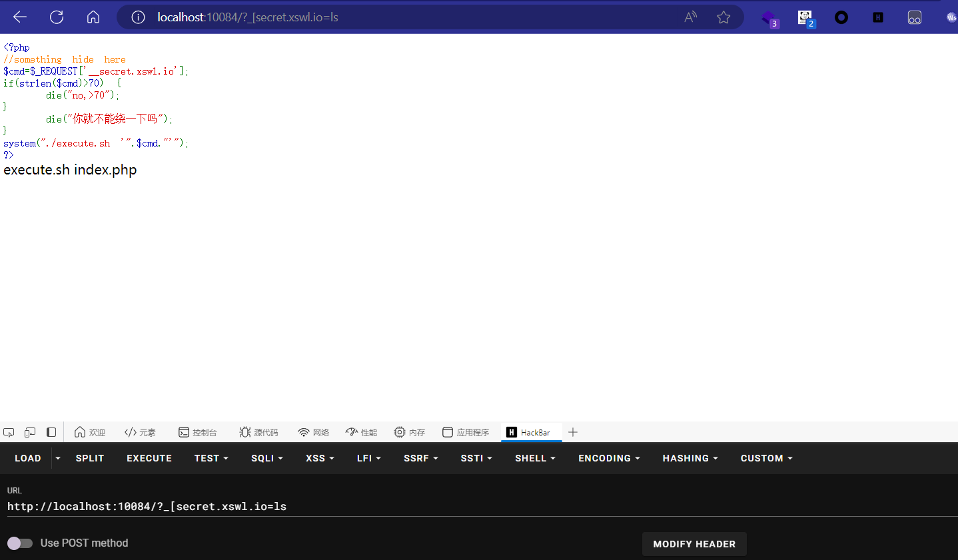Activate the inspect element picker icon
The image size is (958, 560).
point(9,432)
